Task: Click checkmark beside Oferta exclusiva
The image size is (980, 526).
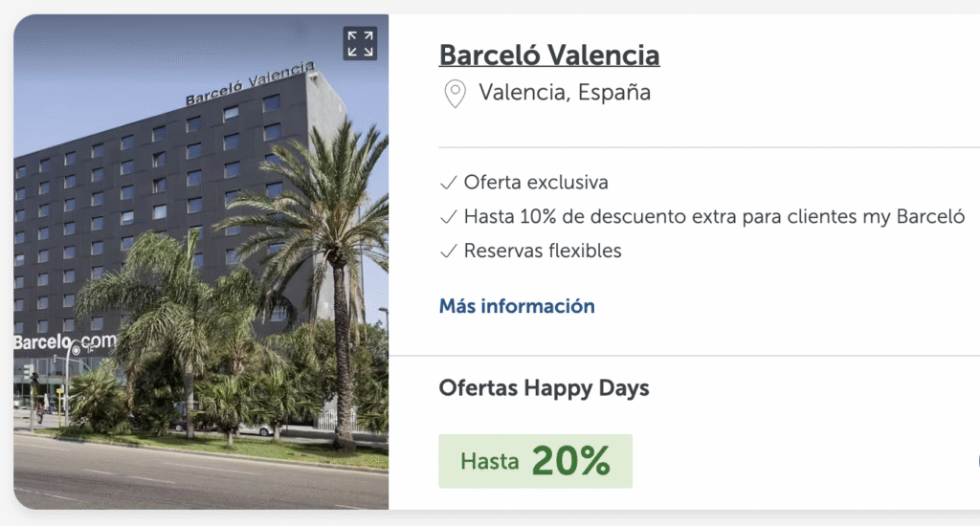Action: pos(447,183)
